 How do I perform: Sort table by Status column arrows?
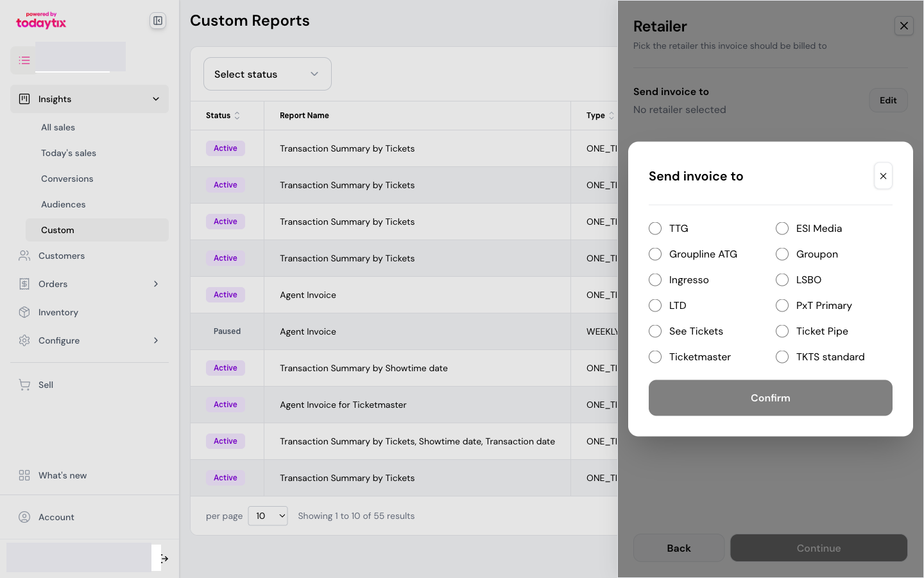click(x=237, y=116)
